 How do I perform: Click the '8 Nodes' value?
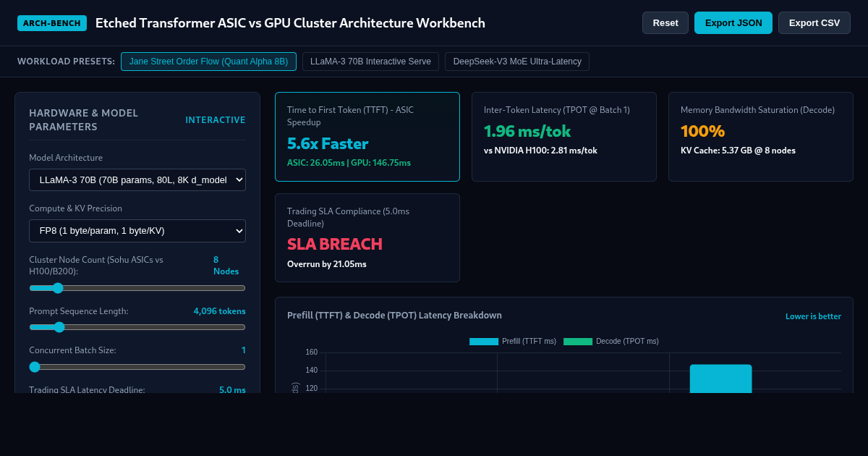click(226, 266)
